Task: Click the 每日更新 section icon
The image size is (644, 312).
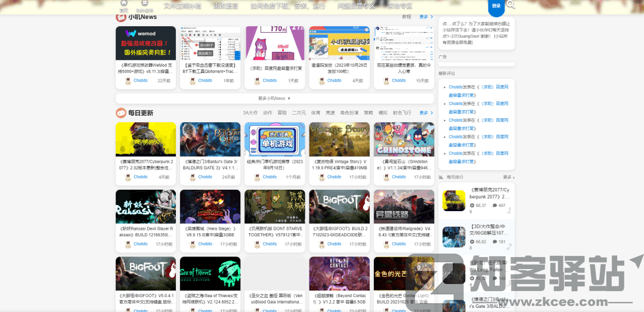Action: coord(120,113)
